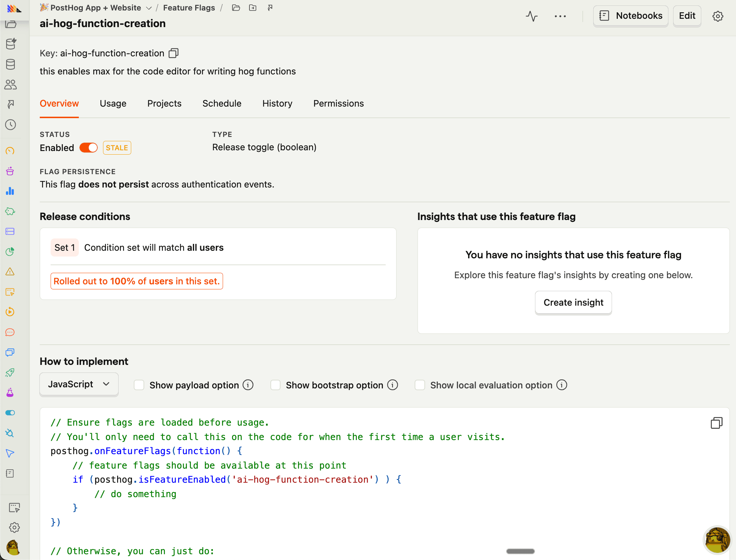Click the Set 1 condition label
The height and width of the screenshot is (560, 736).
click(x=65, y=247)
